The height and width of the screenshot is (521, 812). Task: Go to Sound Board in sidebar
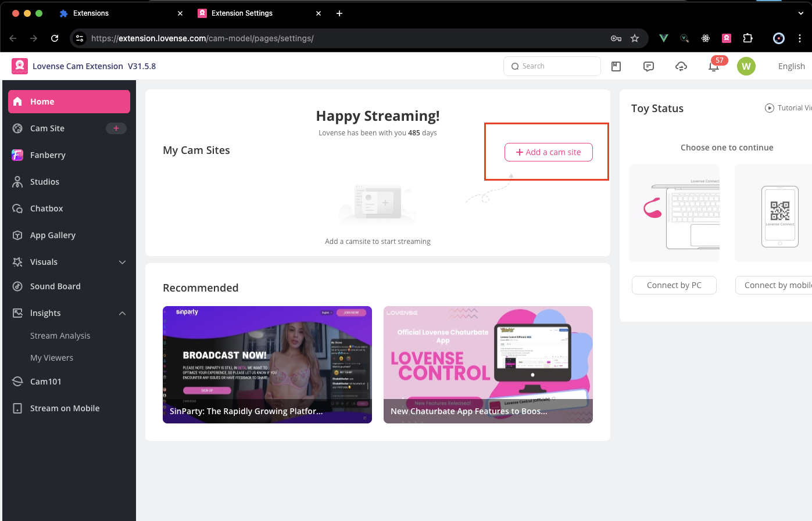[x=55, y=286]
